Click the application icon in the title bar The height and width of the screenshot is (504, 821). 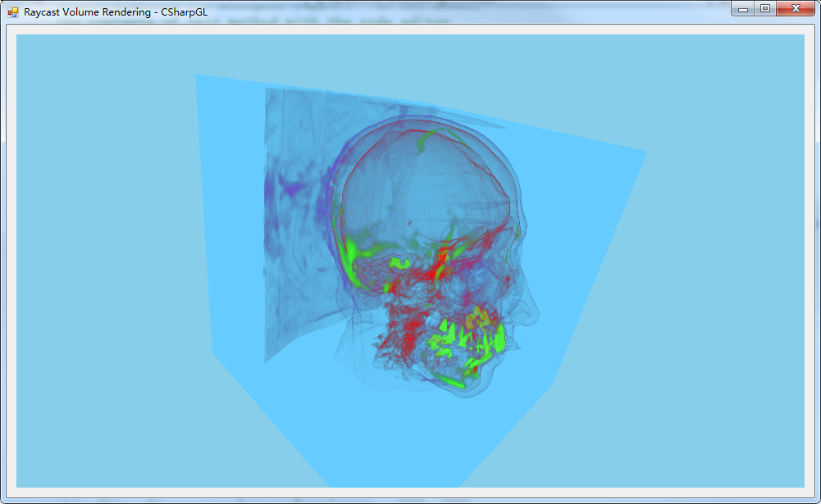click(12, 12)
